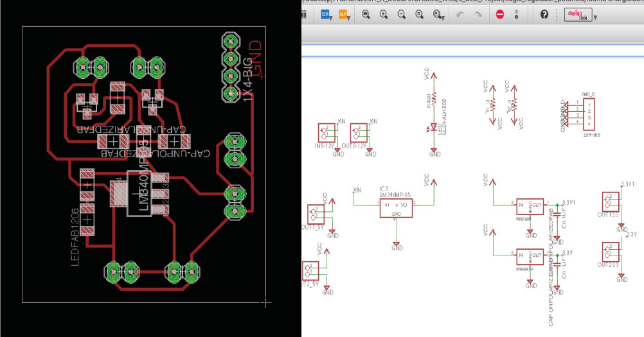The image size is (644, 337).
Task: Expand the designlink dropdown arrow
Action: click(595, 17)
